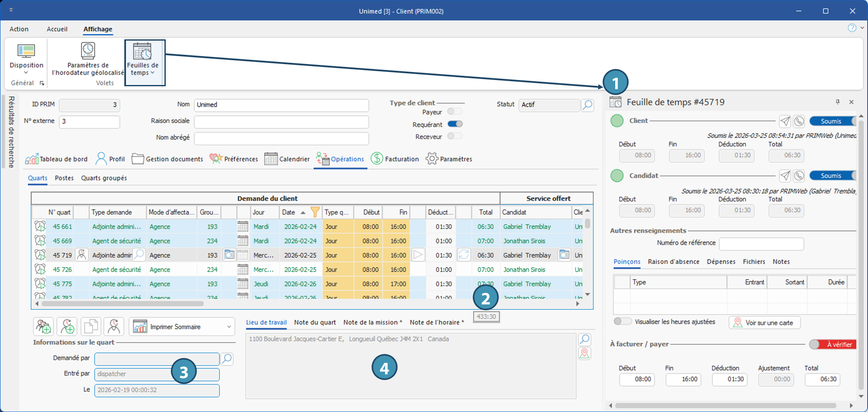868x412 pixels.
Task: Expand the Général group launcher
Action: 42,83
